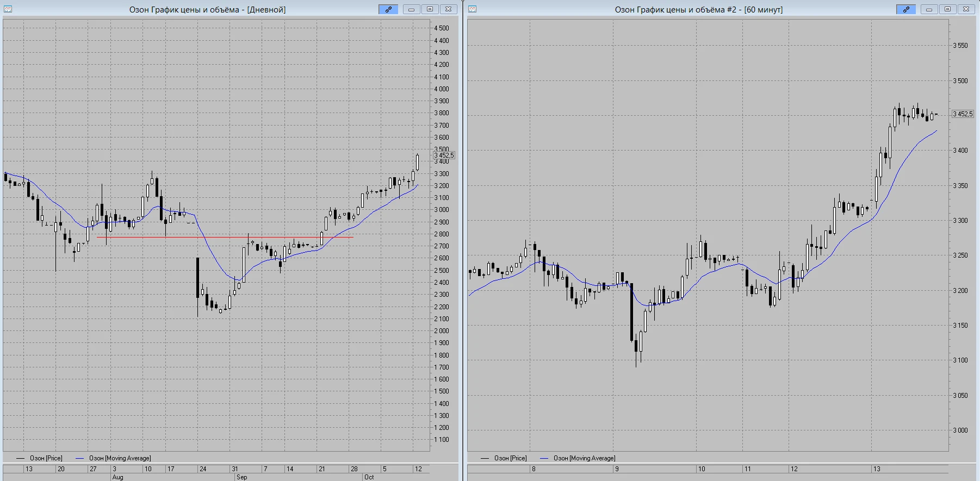980x481 pixels.
Task: Click the current price tag 3 452,5 on the daily chart axis
Action: tap(444, 155)
